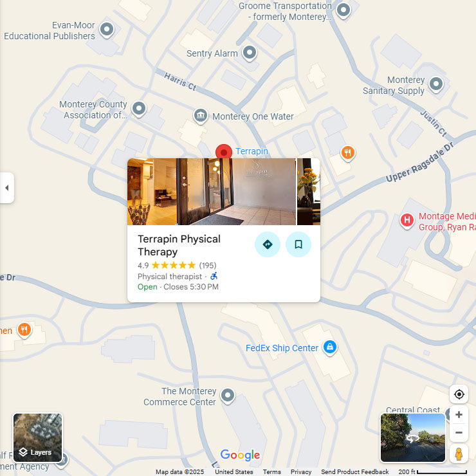This screenshot has height=476, width=476.
Task: Click the blue Terrapin label beside the marker
Action: (252, 151)
